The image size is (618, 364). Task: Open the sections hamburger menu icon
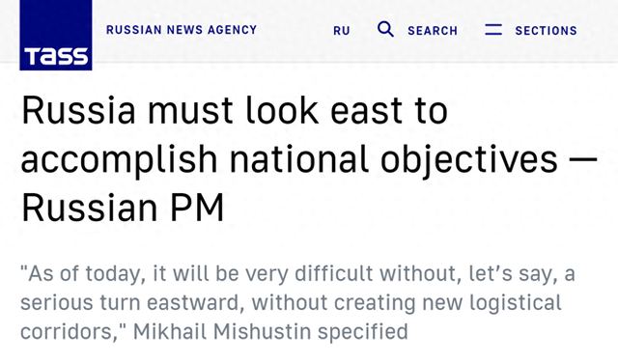493,30
